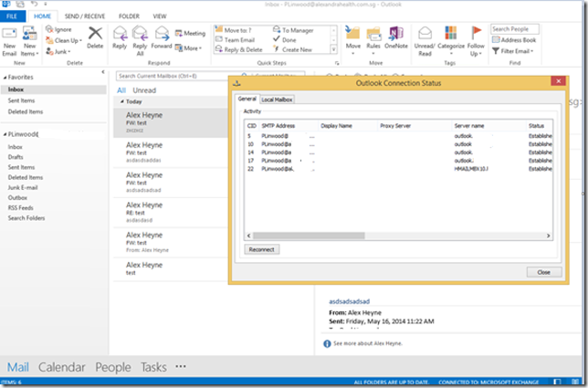Screen dimensions: 588x388
Task: Click the Search People field
Action: click(x=515, y=29)
